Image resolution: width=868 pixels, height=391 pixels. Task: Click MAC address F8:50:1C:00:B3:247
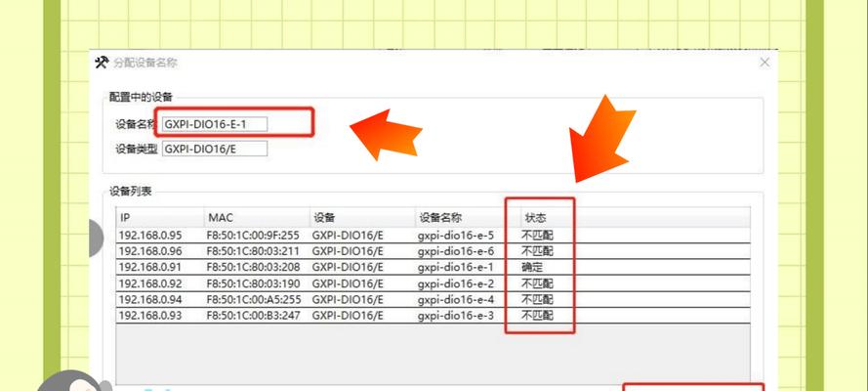pos(253,316)
